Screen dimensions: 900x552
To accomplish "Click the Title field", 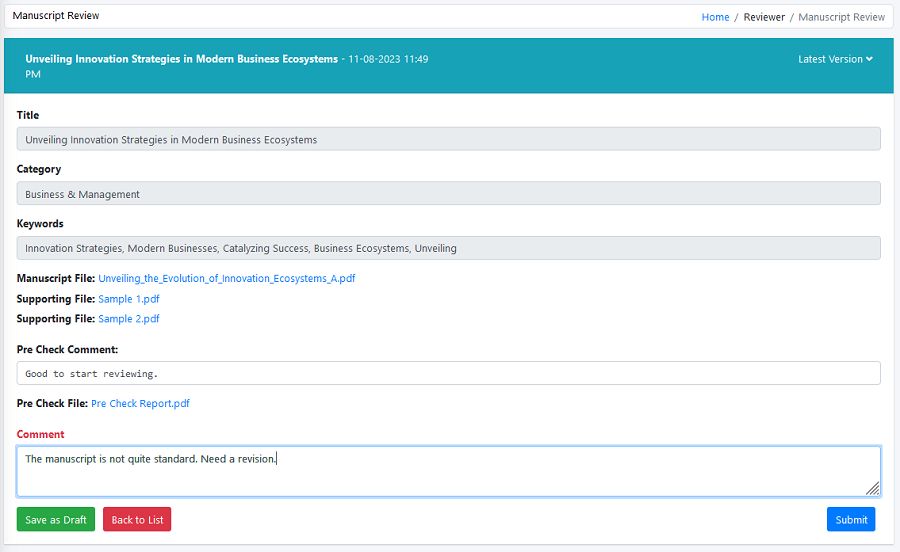I will (x=448, y=140).
